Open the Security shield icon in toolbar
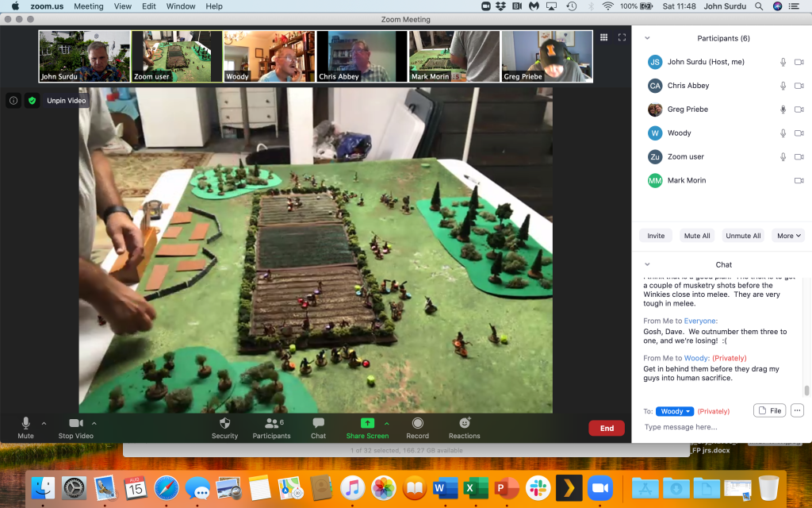The height and width of the screenshot is (508, 812). point(224,424)
